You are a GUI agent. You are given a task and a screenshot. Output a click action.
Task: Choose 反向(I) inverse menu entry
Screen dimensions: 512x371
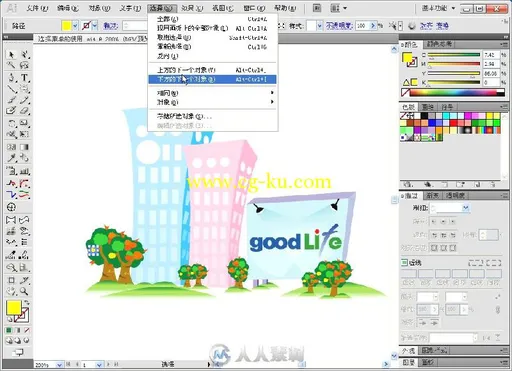point(212,56)
